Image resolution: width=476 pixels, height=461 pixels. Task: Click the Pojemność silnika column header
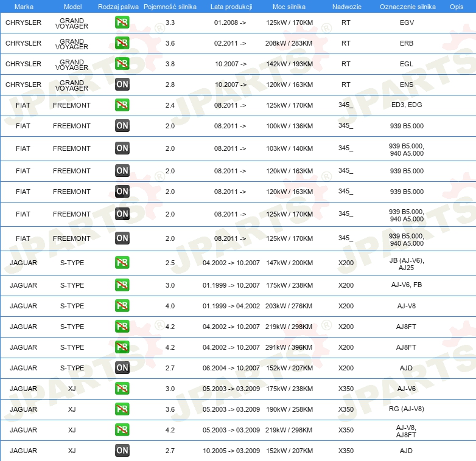coord(170,7)
